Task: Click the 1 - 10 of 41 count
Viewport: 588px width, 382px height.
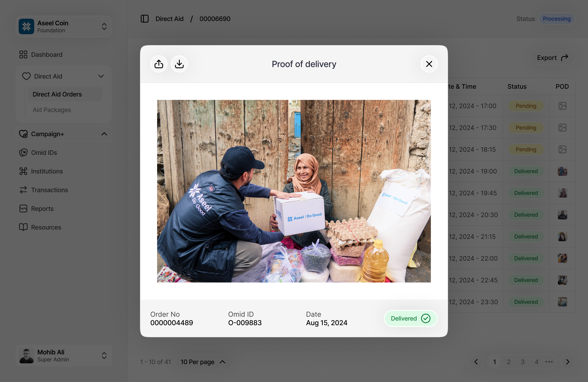Action: tap(156, 362)
